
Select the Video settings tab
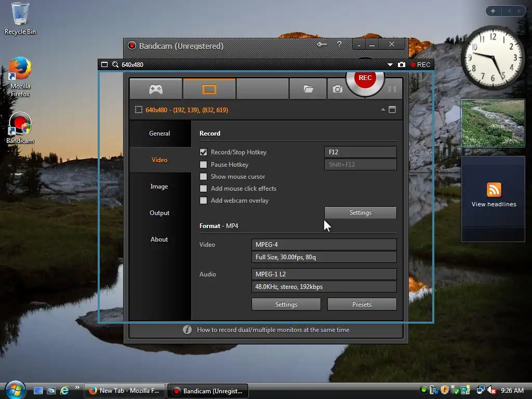159,160
